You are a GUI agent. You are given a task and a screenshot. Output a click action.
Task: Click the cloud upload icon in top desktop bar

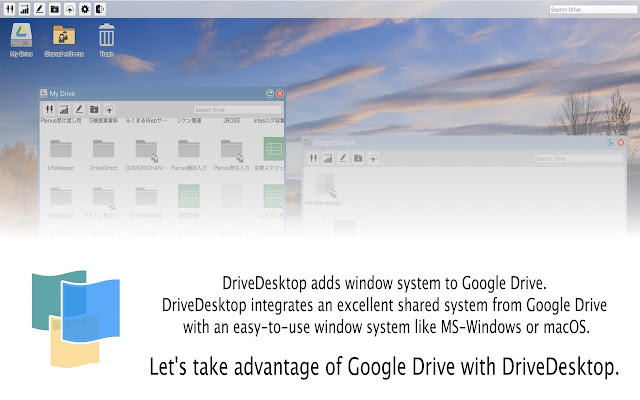click(70, 9)
